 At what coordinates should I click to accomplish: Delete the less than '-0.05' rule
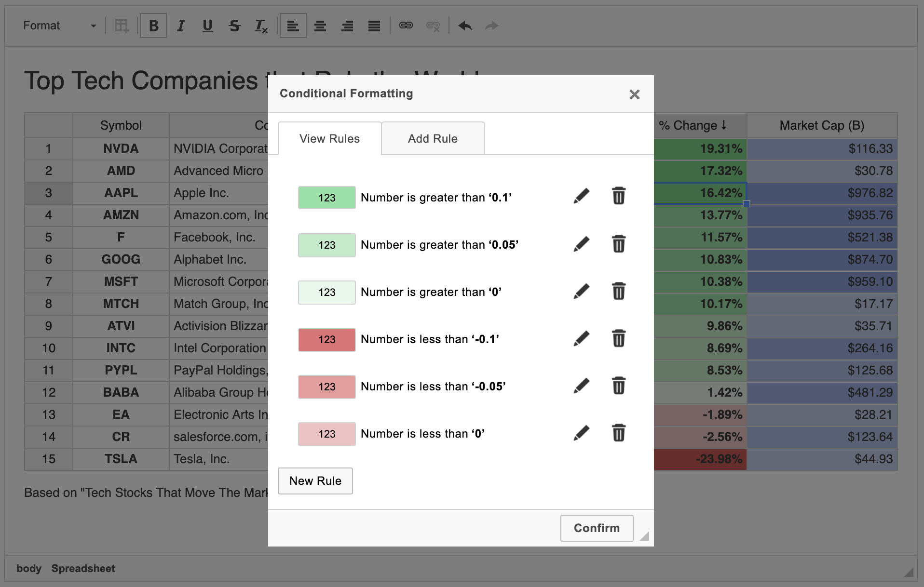(x=619, y=386)
